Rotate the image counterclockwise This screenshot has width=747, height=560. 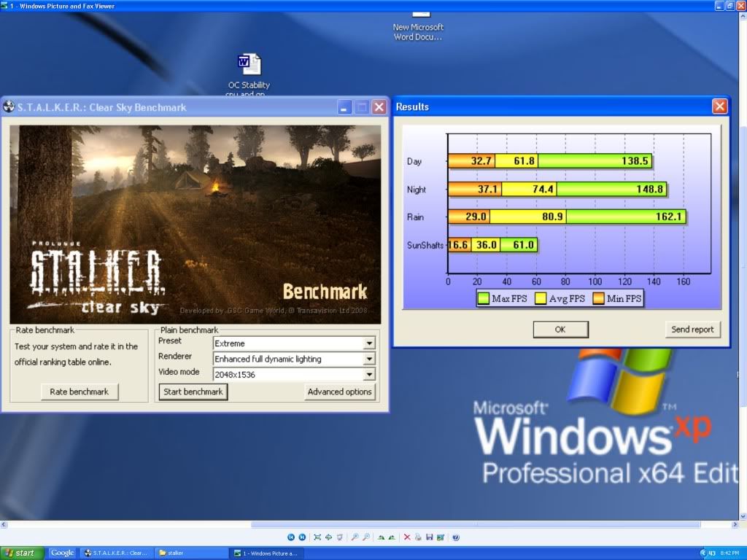(x=392, y=537)
